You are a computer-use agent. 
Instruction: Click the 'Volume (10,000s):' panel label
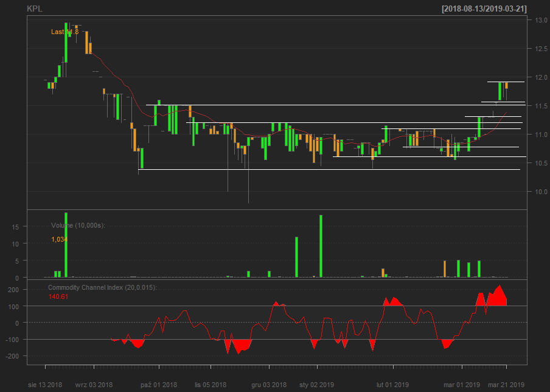78,225
